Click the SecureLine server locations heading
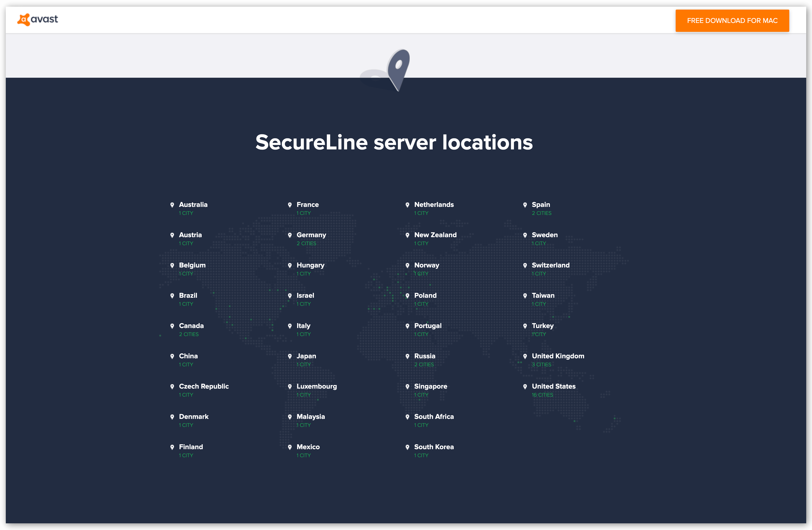Screen dimensions: 812x530 click(x=394, y=142)
